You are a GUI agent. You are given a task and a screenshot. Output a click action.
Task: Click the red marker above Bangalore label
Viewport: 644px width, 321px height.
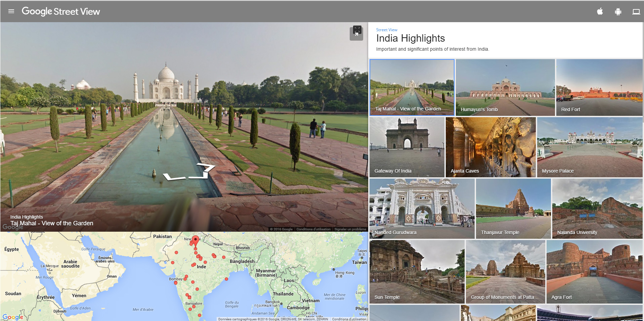[x=189, y=297]
